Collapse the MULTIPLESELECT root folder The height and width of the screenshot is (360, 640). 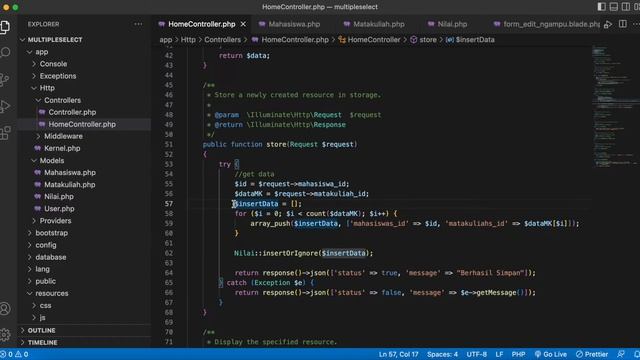point(55,40)
